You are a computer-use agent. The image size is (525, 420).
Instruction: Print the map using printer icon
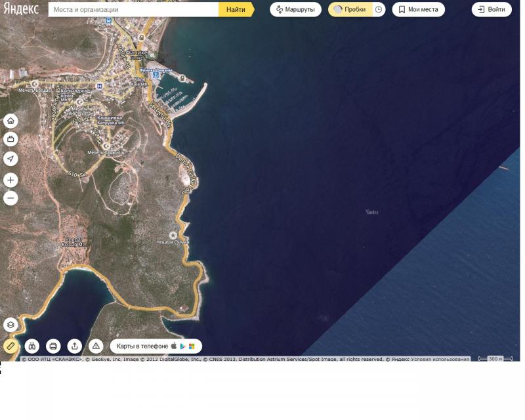point(54,346)
